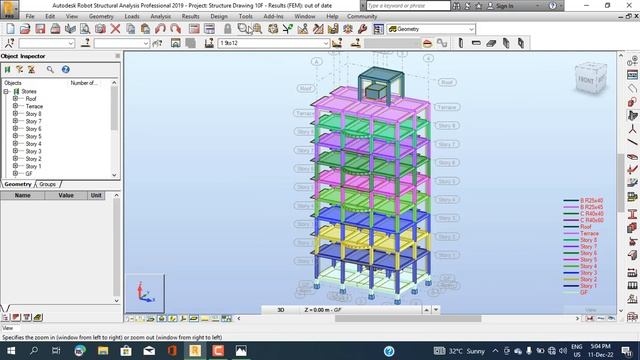Open Microsoft Store from taskbar
Image resolution: width=640 pixels, height=360 pixels.
pos(126,351)
